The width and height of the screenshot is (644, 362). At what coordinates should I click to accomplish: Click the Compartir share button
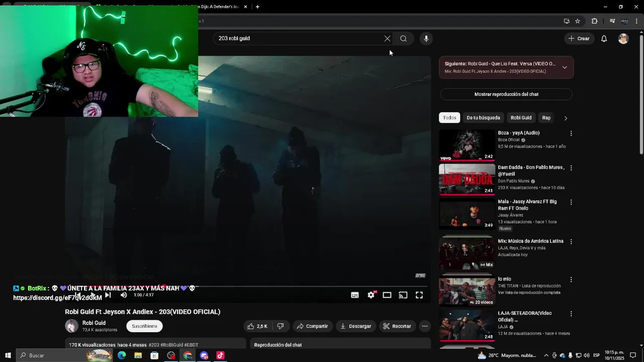click(312, 326)
